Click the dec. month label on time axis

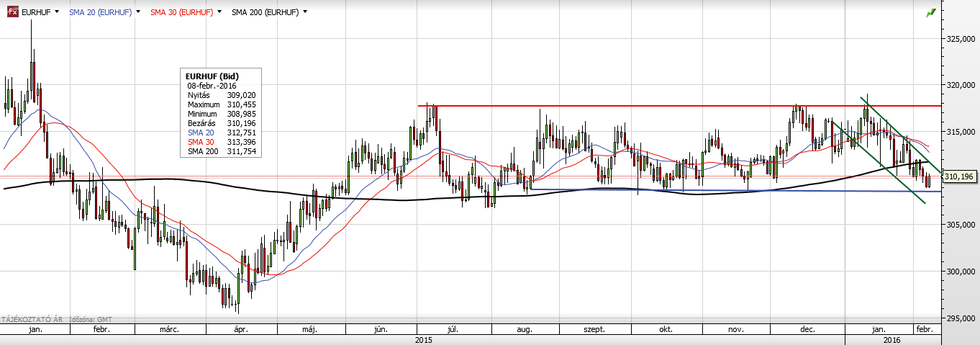click(x=807, y=329)
